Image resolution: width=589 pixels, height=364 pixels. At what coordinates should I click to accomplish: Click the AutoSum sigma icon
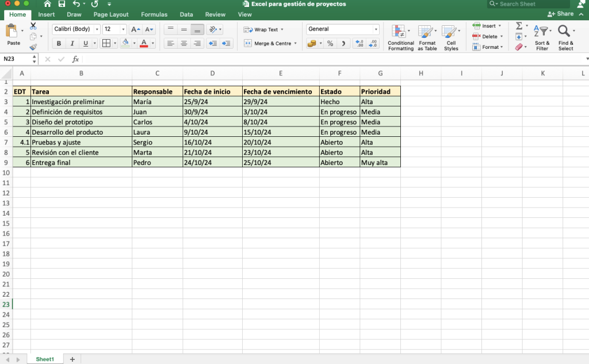pyautogui.click(x=519, y=26)
